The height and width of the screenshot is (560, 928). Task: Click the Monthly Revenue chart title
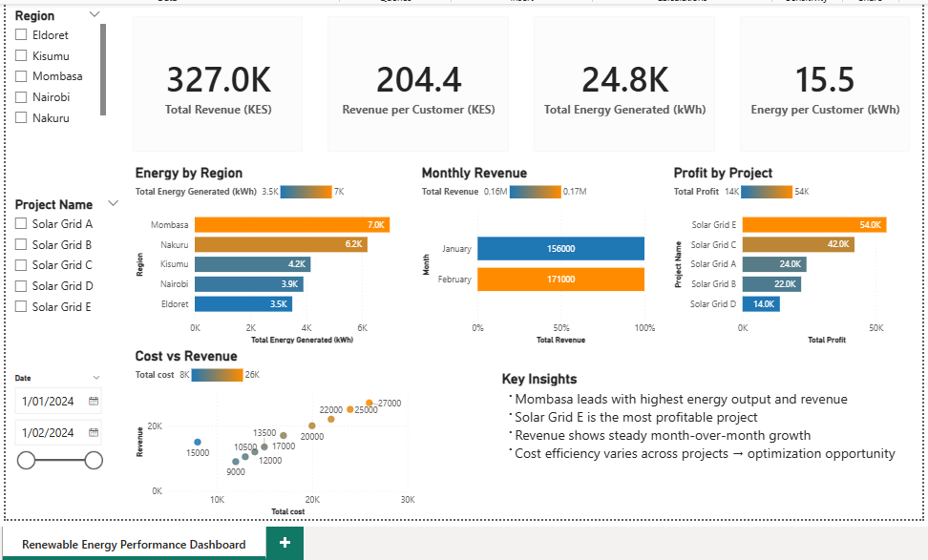(x=475, y=173)
